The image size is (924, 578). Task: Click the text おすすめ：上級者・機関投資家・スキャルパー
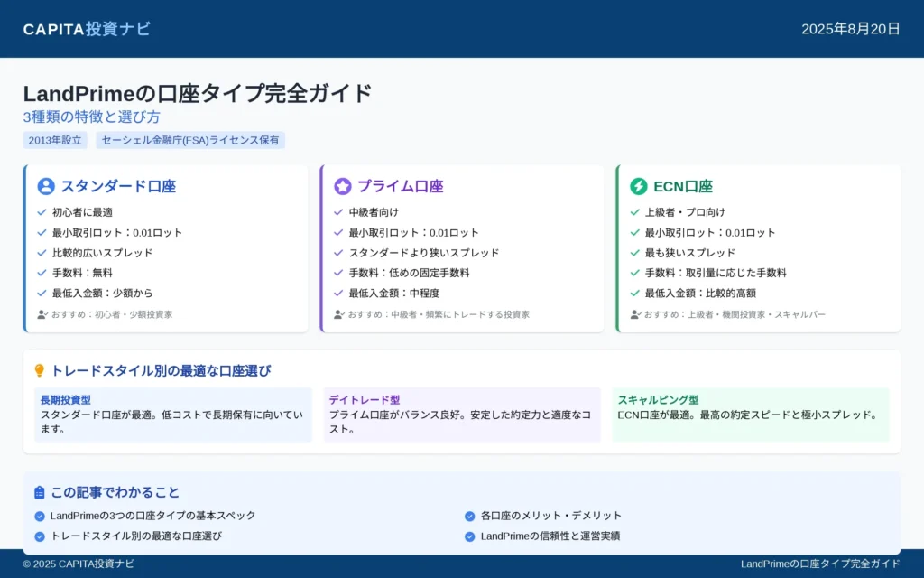click(735, 315)
